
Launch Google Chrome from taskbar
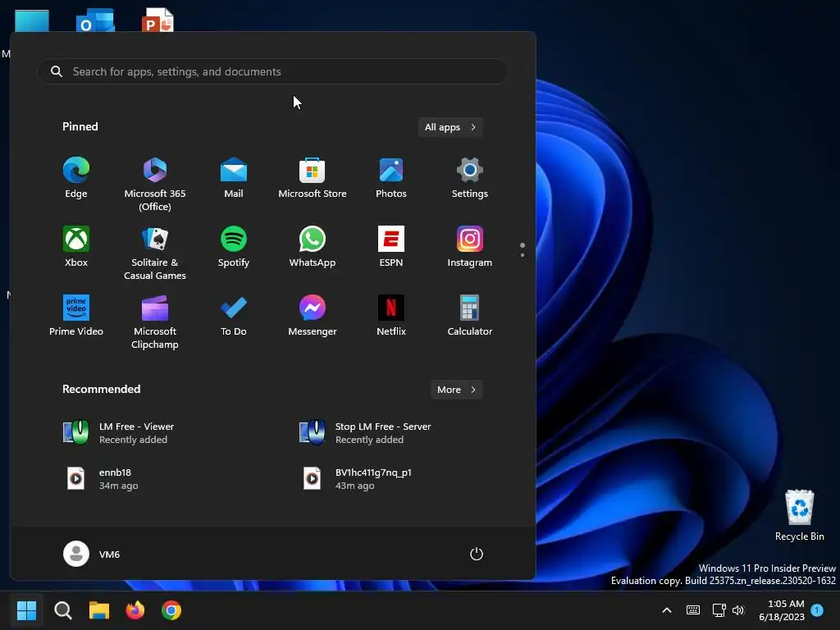[x=171, y=610]
